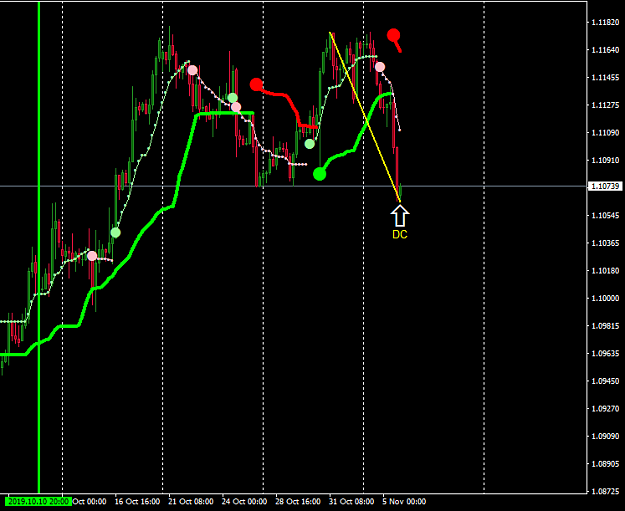625x511 pixels.
Task: Click the 1.09450 price axis label
Action: (x=605, y=381)
